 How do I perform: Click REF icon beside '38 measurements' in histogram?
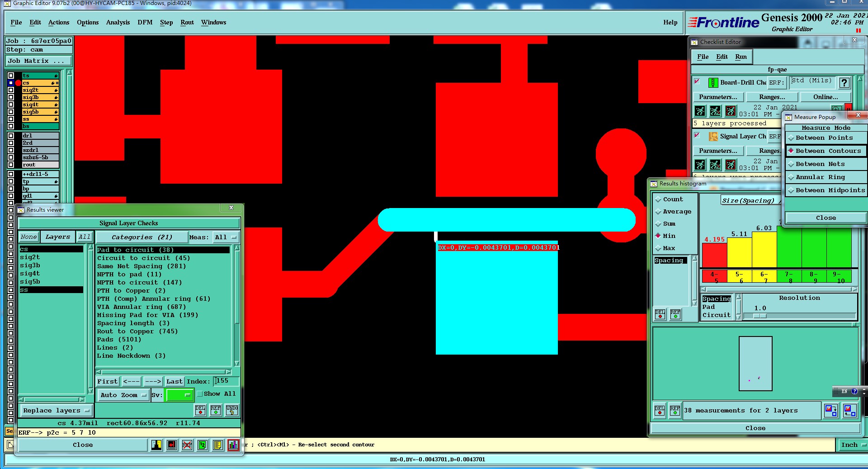(x=675, y=411)
